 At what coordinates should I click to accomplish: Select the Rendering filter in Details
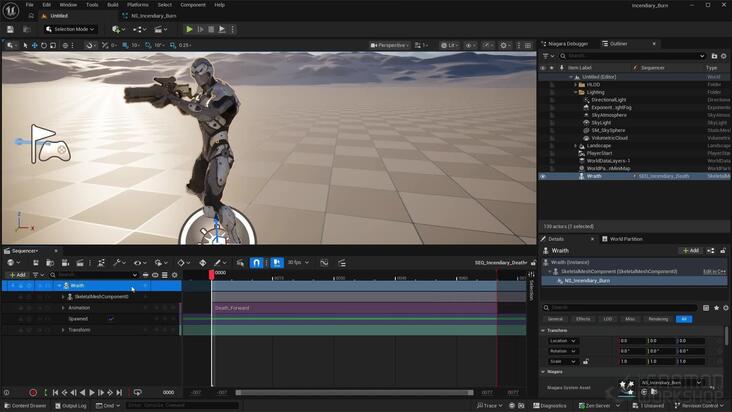pos(658,319)
